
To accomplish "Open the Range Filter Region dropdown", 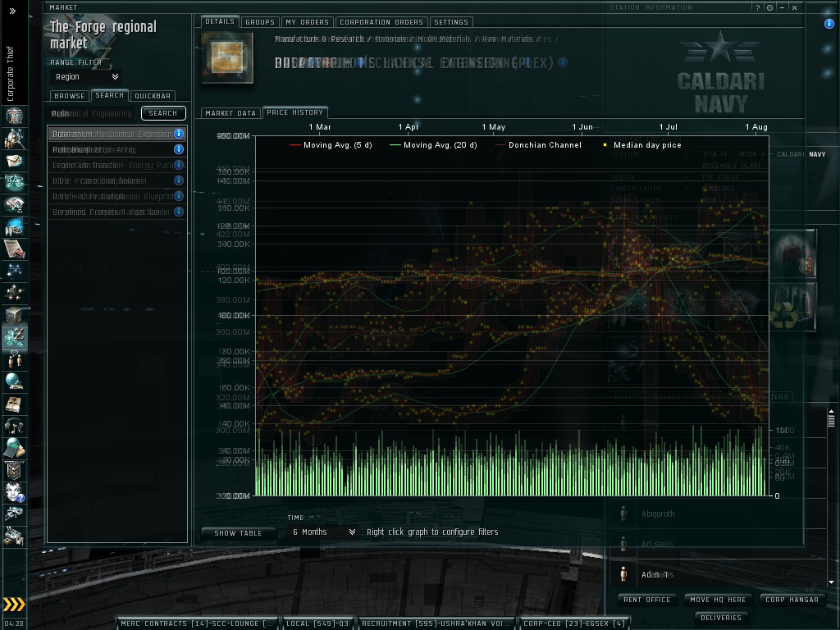I will [85, 76].
